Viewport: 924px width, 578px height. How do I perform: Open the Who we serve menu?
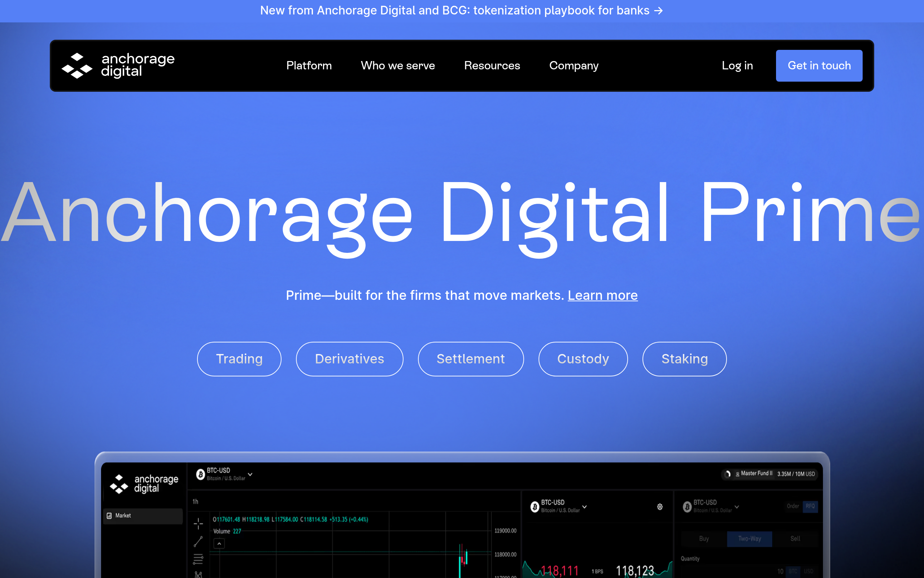pos(398,66)
